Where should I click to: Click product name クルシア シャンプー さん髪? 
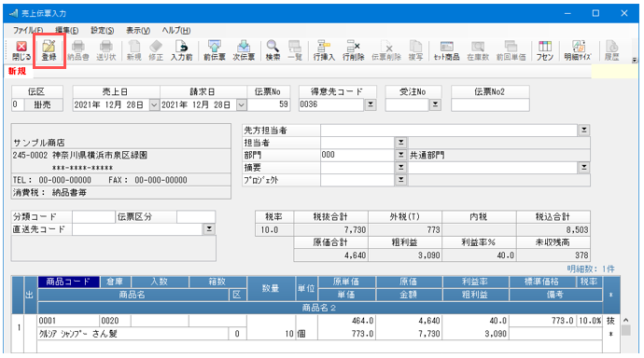pos(133,334)
